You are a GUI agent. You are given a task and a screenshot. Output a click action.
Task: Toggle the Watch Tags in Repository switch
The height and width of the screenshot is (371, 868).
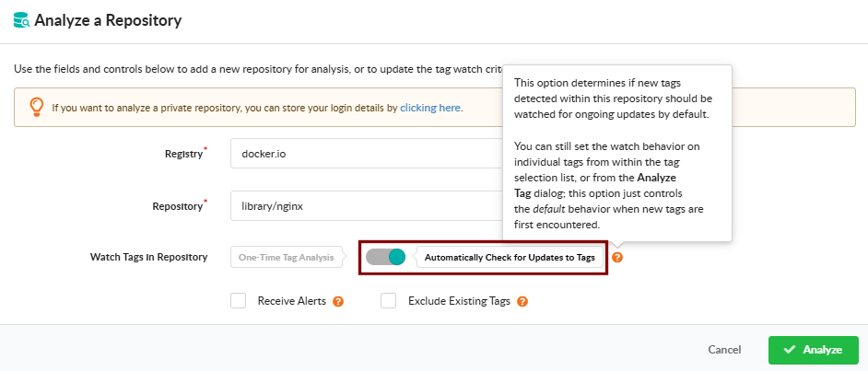(x=386, y=257)
